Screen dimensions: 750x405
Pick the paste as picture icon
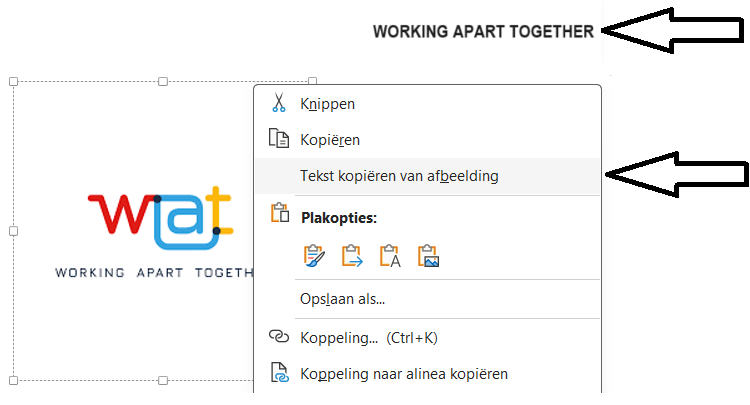pyautogui.click(x=429, y=256)
